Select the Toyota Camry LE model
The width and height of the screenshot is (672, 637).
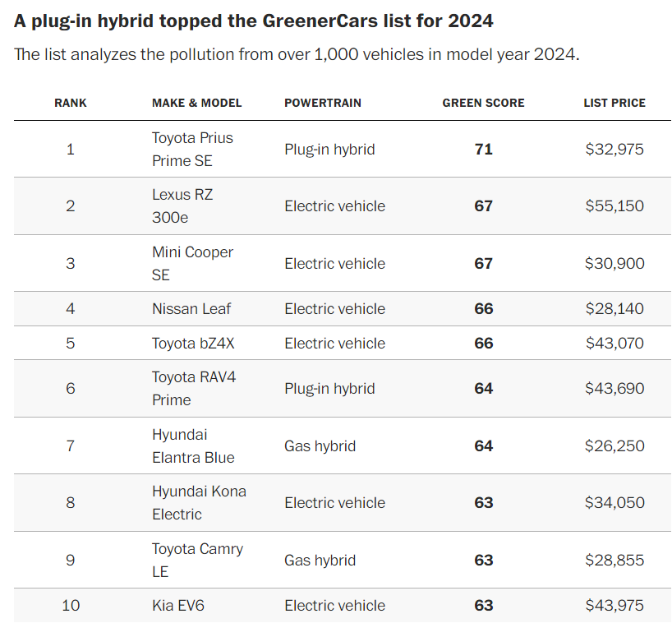[197, 560]
